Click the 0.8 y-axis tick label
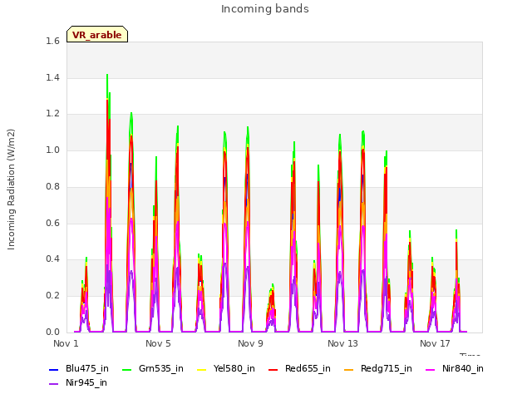 coord(52,186)
